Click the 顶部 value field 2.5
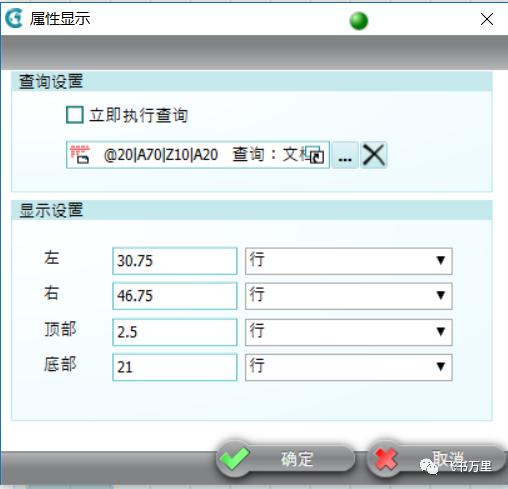508x489 pixels. click(x=175, y=332)
